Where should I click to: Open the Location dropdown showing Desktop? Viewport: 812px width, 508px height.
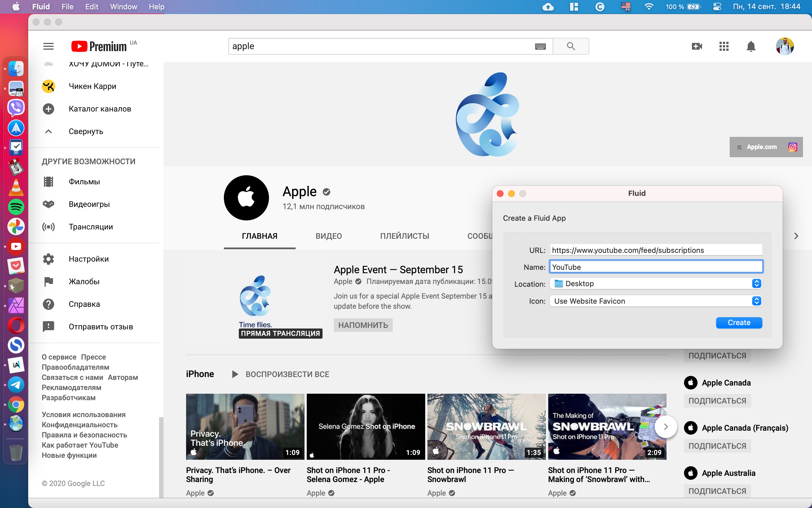point(656,284)
